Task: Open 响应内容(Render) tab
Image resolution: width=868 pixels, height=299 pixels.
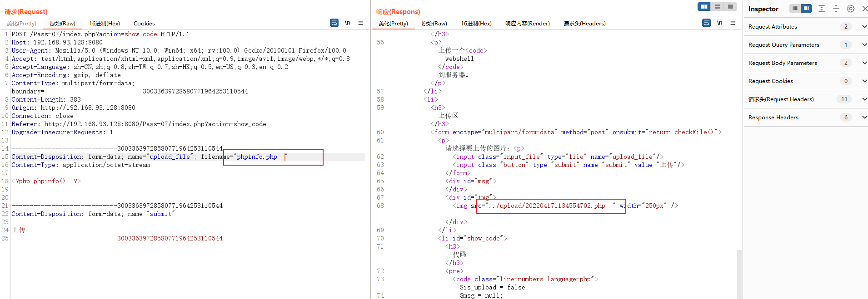Action: (528, 23)
